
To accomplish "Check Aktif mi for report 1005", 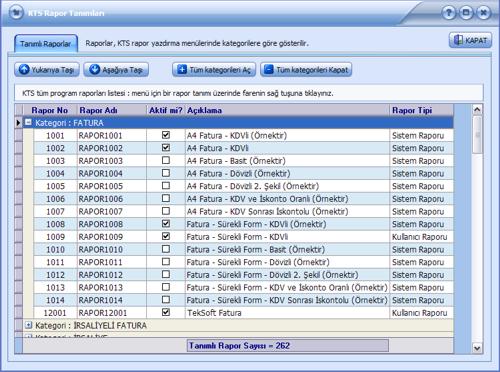I will tap(166, 186).
